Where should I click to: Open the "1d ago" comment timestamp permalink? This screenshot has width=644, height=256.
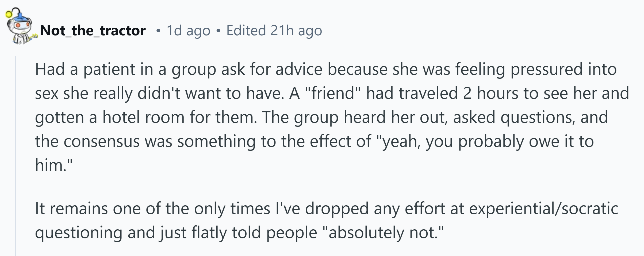point(188,31)
